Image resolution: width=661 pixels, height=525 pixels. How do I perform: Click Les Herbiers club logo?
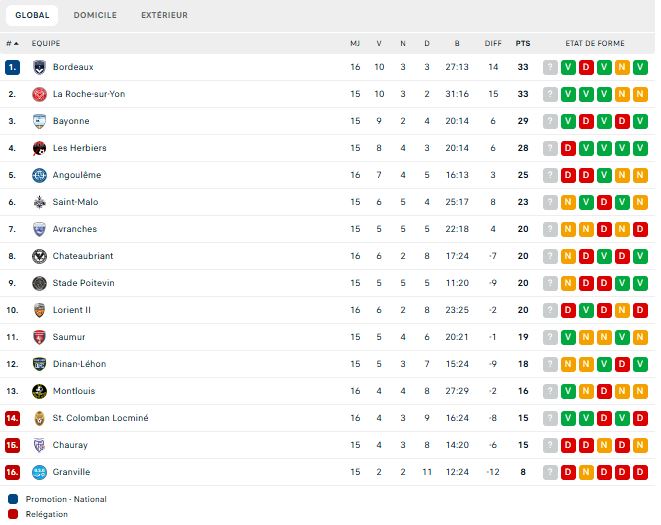coord(39,148)
